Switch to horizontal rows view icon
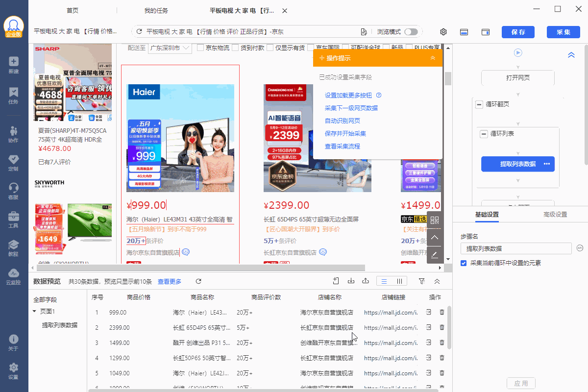This screenshot has height=392, width=588. (x=384, y=281)
